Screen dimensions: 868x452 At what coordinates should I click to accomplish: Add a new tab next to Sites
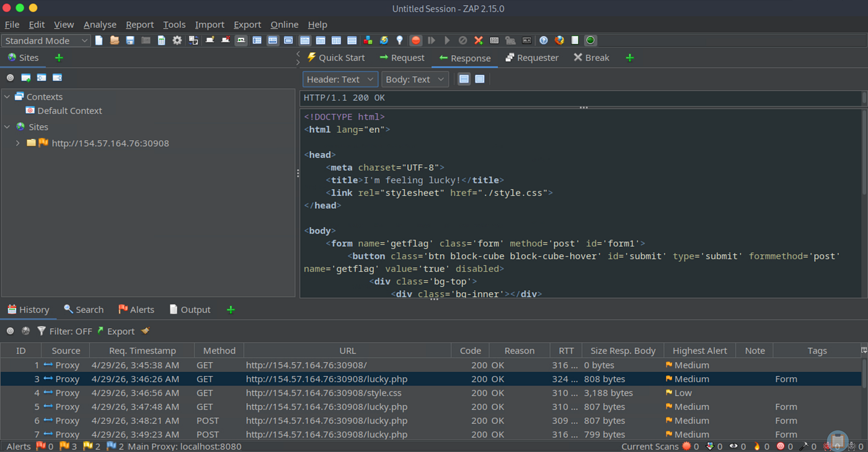pos(59,58)
